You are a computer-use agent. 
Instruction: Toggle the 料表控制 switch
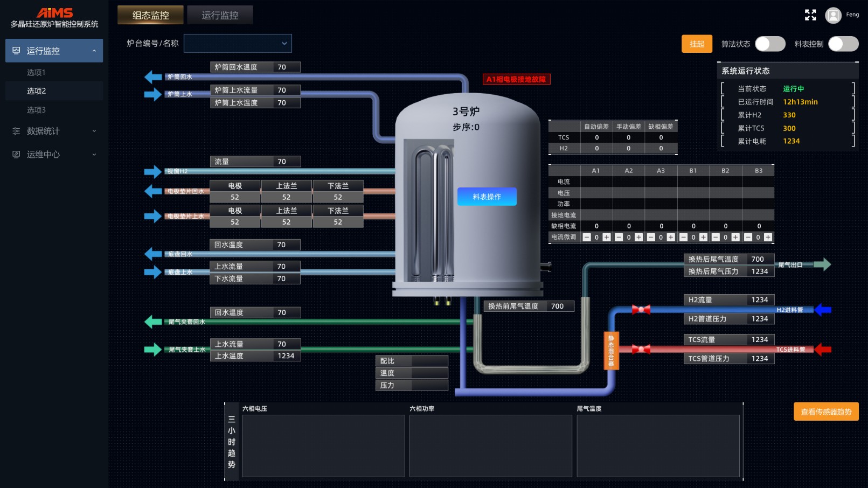[x=843, y=44]
